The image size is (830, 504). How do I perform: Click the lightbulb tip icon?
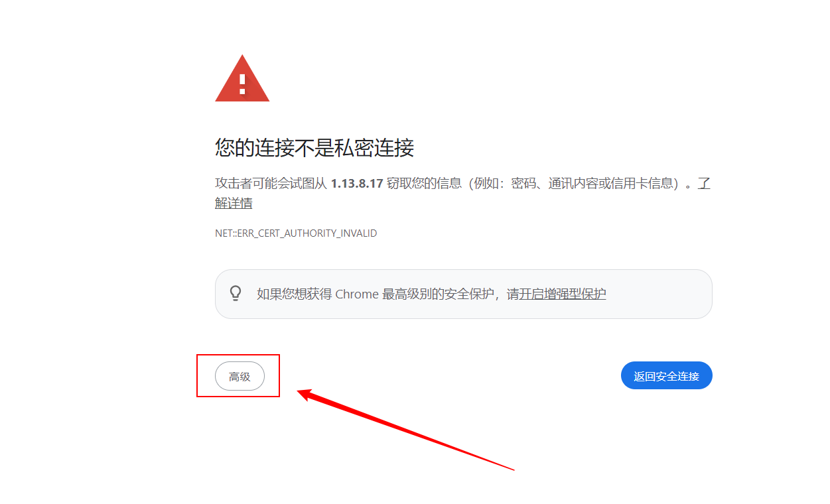click(x=235, y=293)
